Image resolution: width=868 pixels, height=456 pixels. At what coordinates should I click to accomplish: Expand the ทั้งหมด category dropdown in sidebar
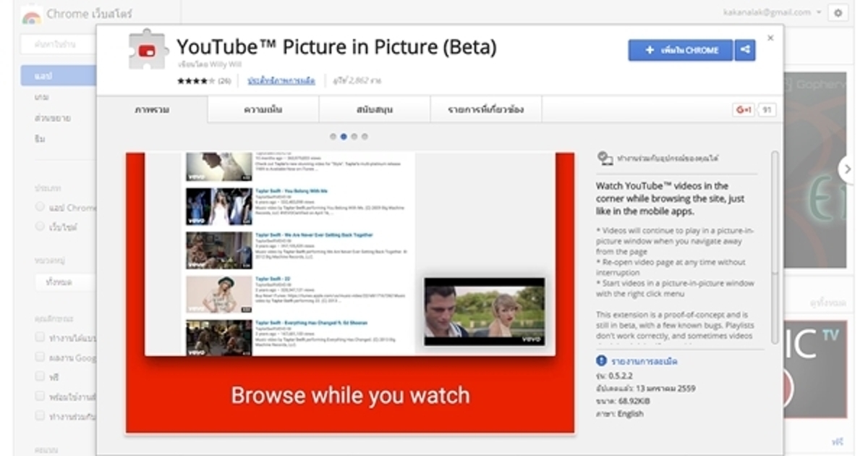[65, 282]
